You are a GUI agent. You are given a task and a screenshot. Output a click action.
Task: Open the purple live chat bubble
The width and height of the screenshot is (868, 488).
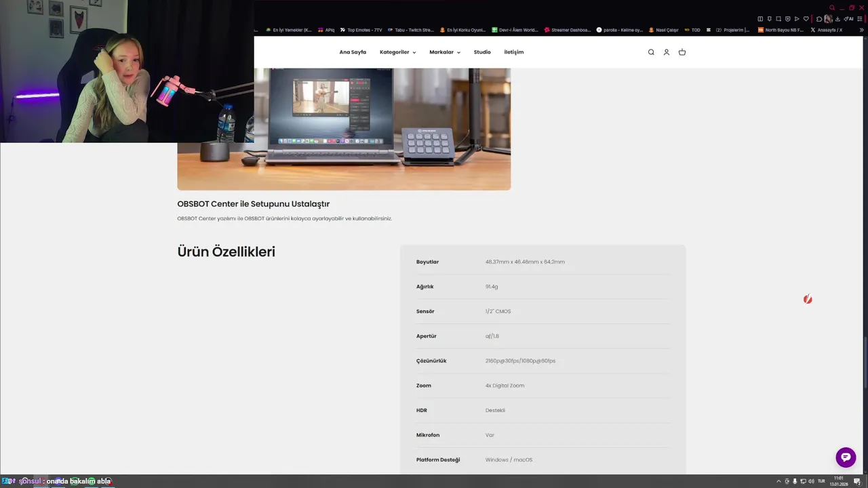(846, 457)
